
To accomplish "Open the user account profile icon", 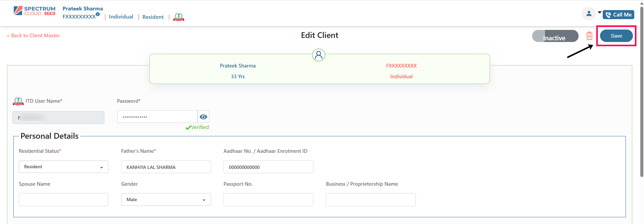I will 589,14.
